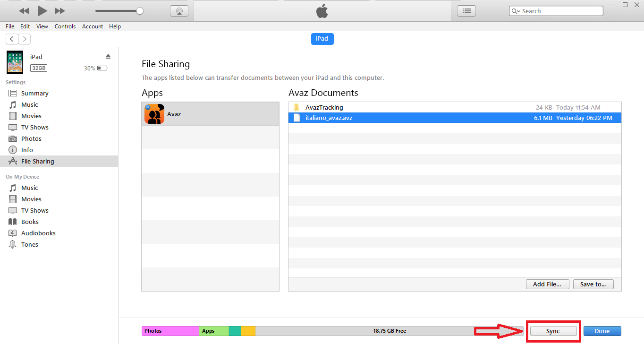Viewport: 644px width, 344px height.
Task: Click the 18.75 GB Free storage area
Action: (x=390, y=331)
